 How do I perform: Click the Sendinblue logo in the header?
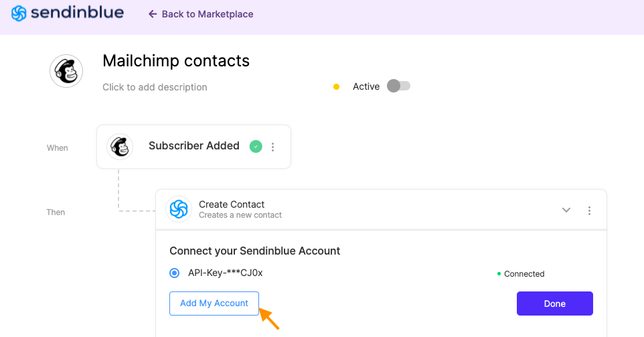[68, 13]
